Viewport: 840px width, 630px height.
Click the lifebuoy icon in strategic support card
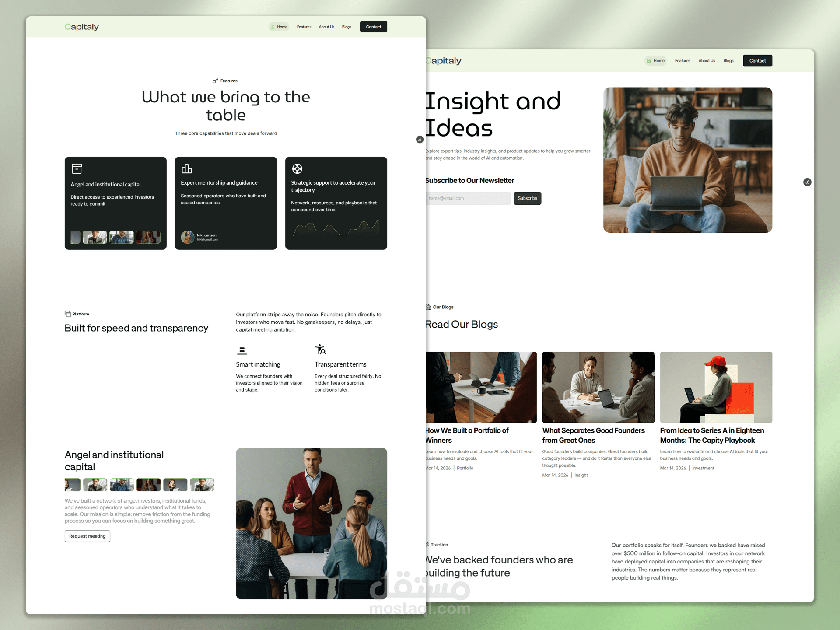297,168
